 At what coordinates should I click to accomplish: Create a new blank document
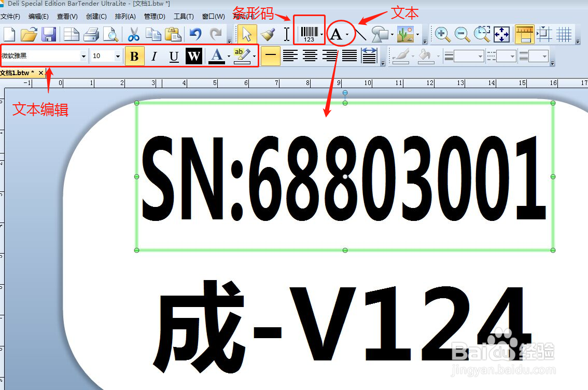(9, 34)
